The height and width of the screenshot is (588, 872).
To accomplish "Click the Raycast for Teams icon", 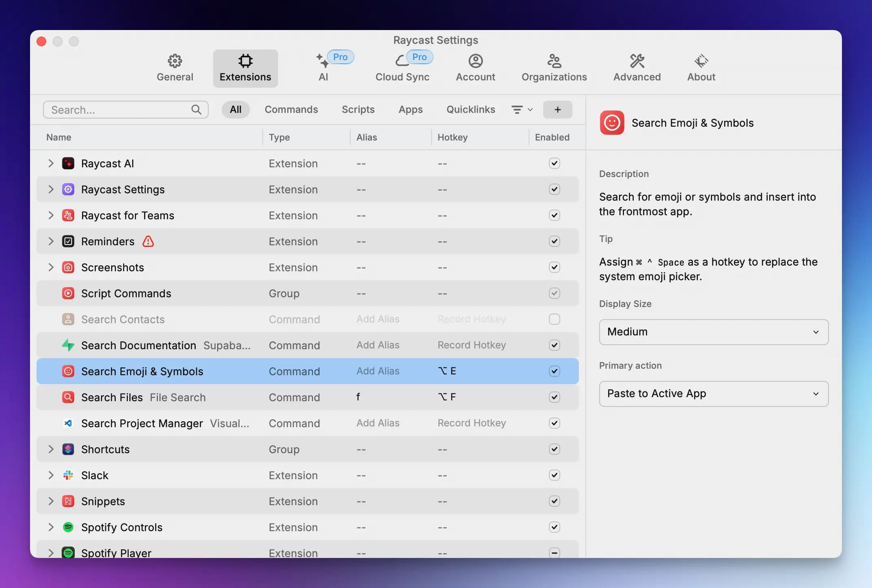I will [68, 215].
